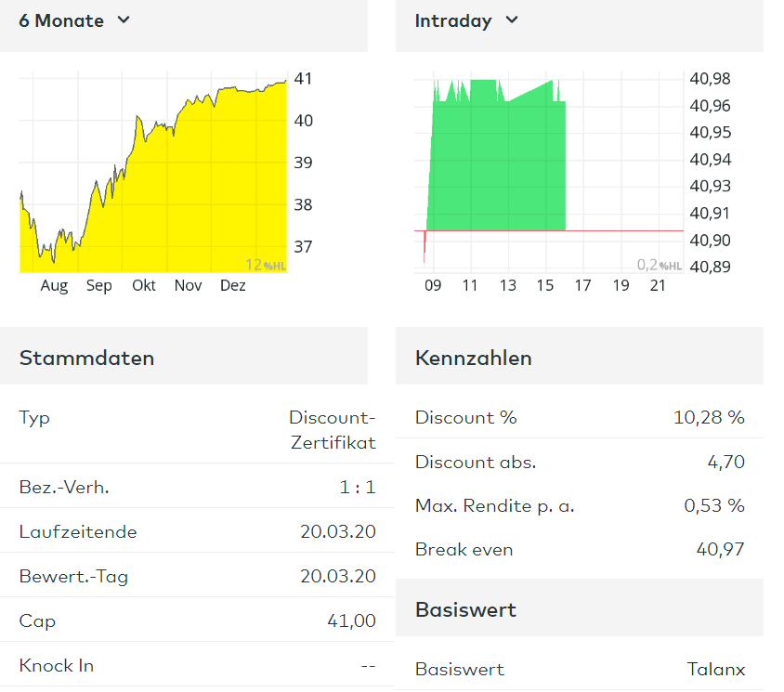This screenshot has height=692, width=784.
Task: Click the 12 %HL label in yellow chart
Action: coord(268,265)
